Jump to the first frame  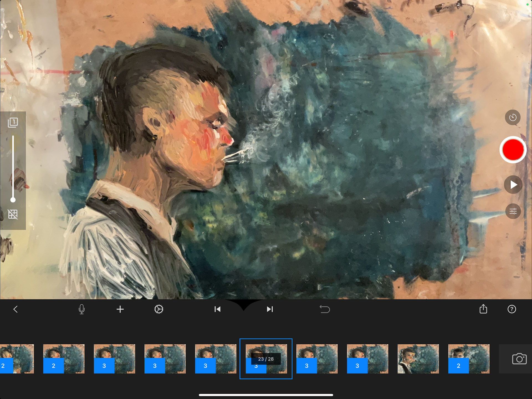[x=218, y=309]
